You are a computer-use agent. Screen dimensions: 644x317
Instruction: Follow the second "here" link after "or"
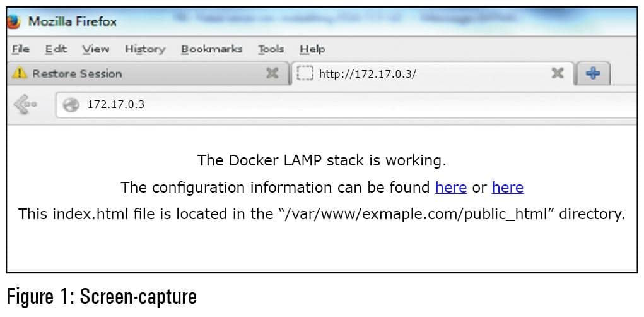coord(507,188)
